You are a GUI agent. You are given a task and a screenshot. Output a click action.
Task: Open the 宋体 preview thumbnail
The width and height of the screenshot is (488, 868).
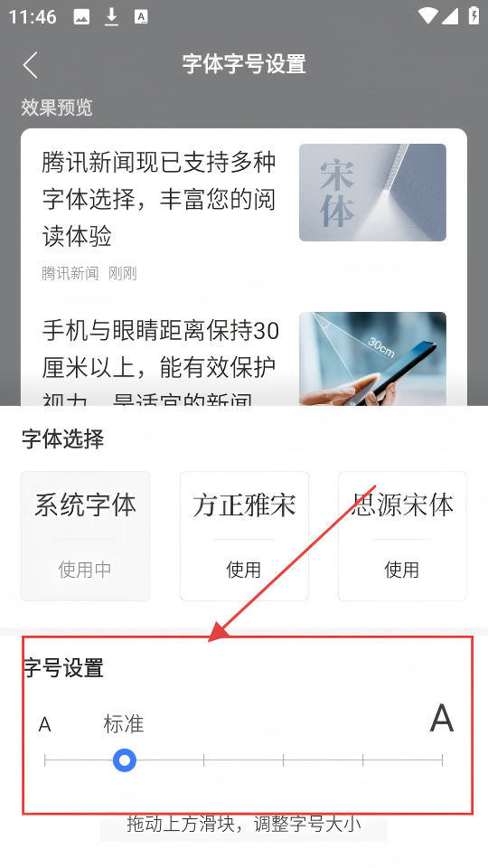pyautogui.click(x=372, y=192)
